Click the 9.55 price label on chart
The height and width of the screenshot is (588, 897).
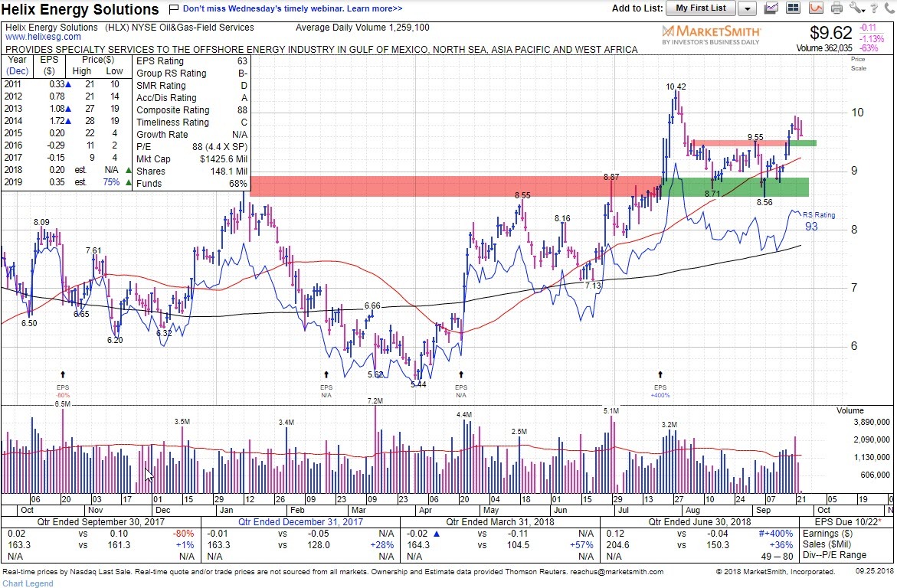pyautogui.click(x=755, y=137)
